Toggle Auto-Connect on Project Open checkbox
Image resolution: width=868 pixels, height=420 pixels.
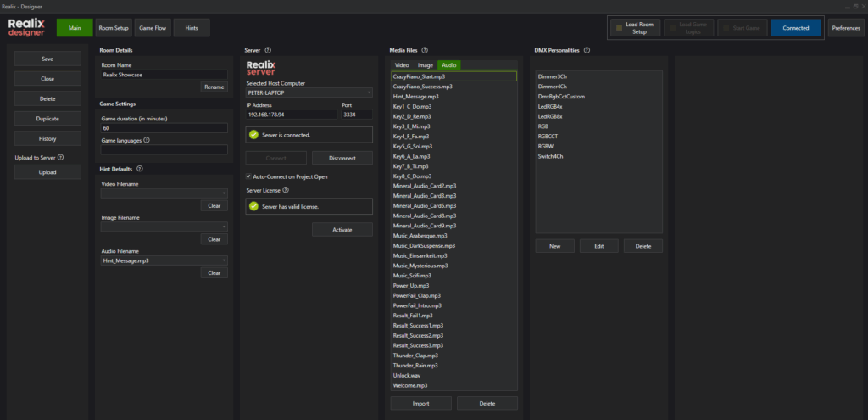click(x=248, y=176)
